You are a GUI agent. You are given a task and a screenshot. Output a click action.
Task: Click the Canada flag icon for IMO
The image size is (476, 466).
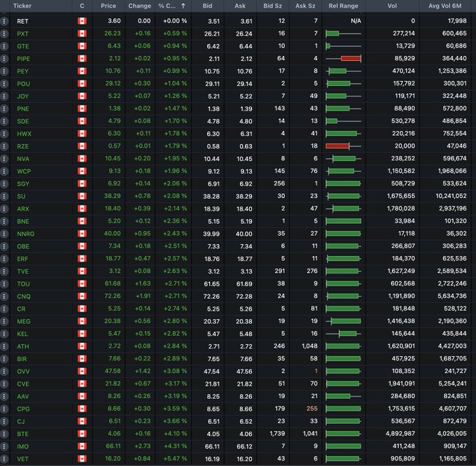point(82,446)
